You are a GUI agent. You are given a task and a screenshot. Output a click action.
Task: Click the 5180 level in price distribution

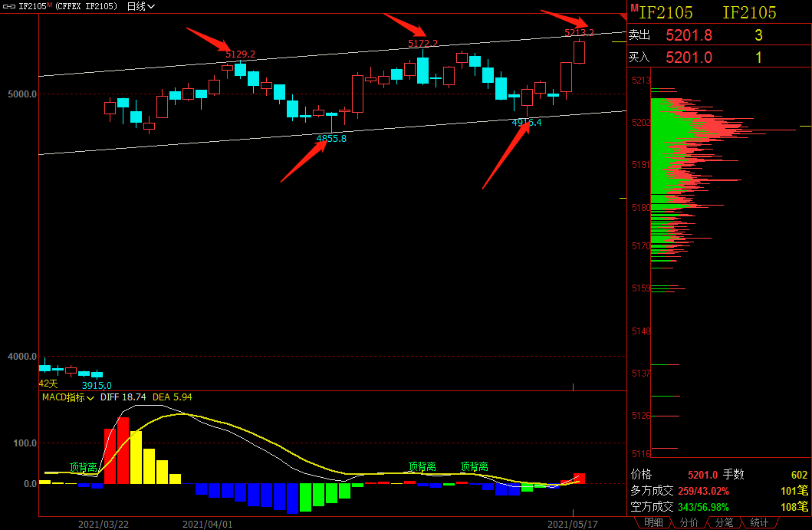tap(641, 208)
